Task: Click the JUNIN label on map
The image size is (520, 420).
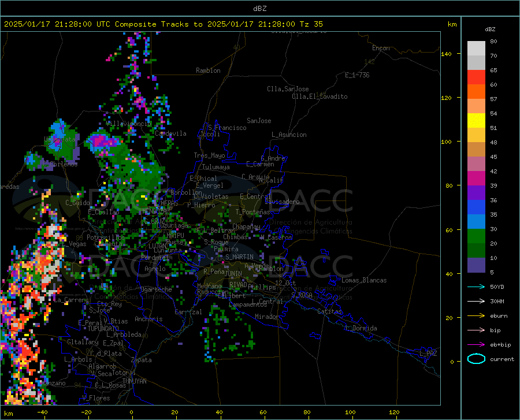Action: tap(233, 273)
